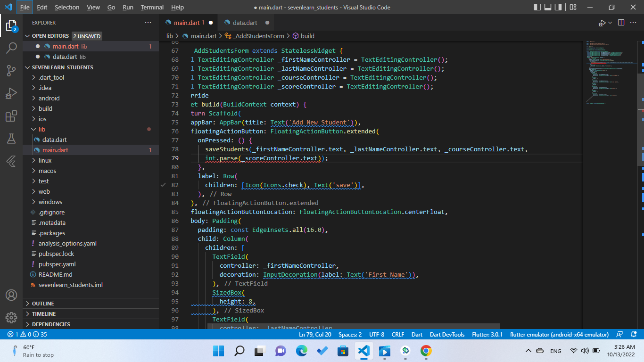
Task: Click Flutter: 3.0.1 version in status bar
Action: [x=487, y=334]
